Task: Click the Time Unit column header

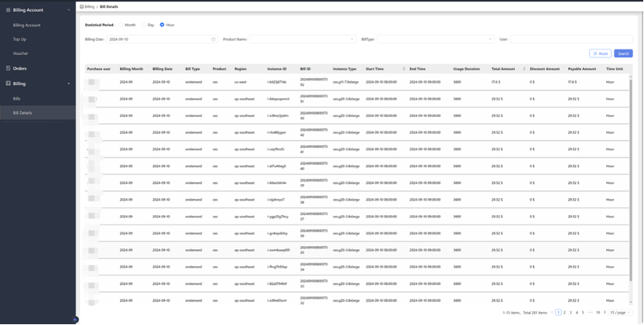Action: coord(615,69)
